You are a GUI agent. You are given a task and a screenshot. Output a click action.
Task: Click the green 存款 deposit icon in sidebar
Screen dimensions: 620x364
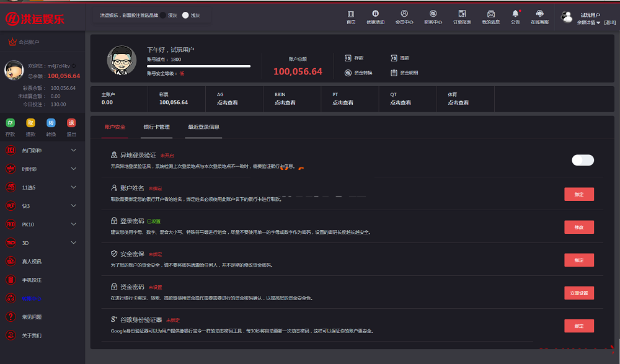tap(11, 123)
